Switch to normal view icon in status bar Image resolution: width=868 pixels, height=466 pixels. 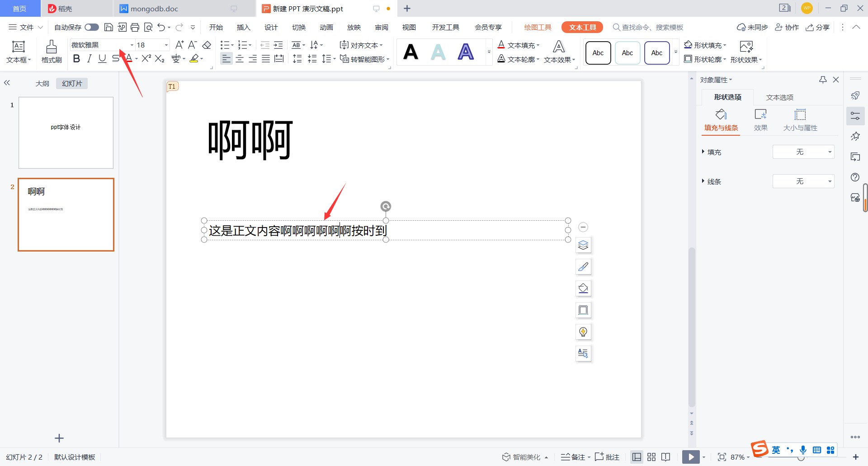tap(637, 457)
